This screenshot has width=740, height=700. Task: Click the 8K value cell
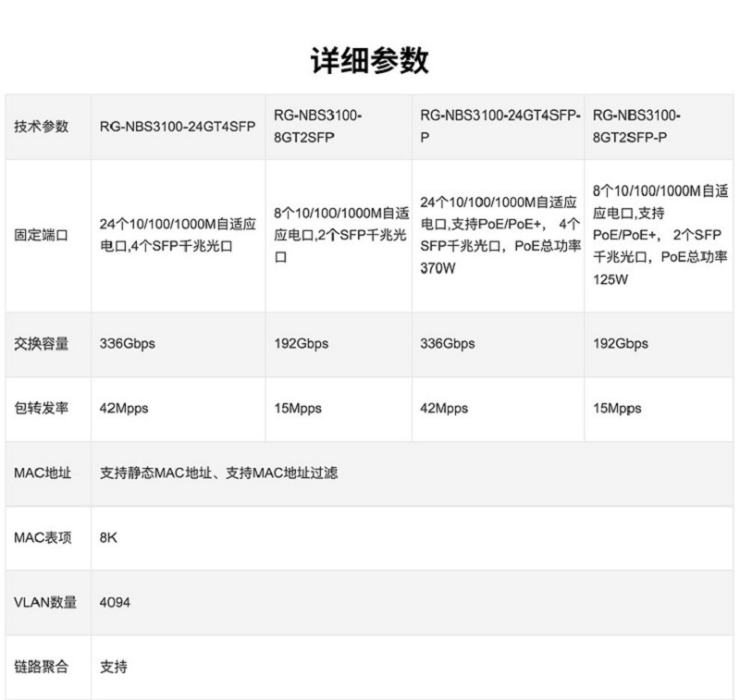tap(108, 537)
